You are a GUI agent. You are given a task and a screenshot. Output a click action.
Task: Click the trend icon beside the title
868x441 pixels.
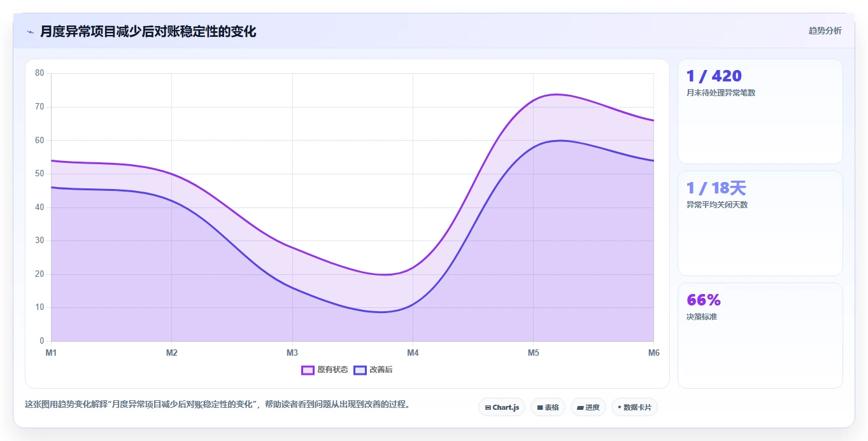pyautogui.click(x=30, y=32)
